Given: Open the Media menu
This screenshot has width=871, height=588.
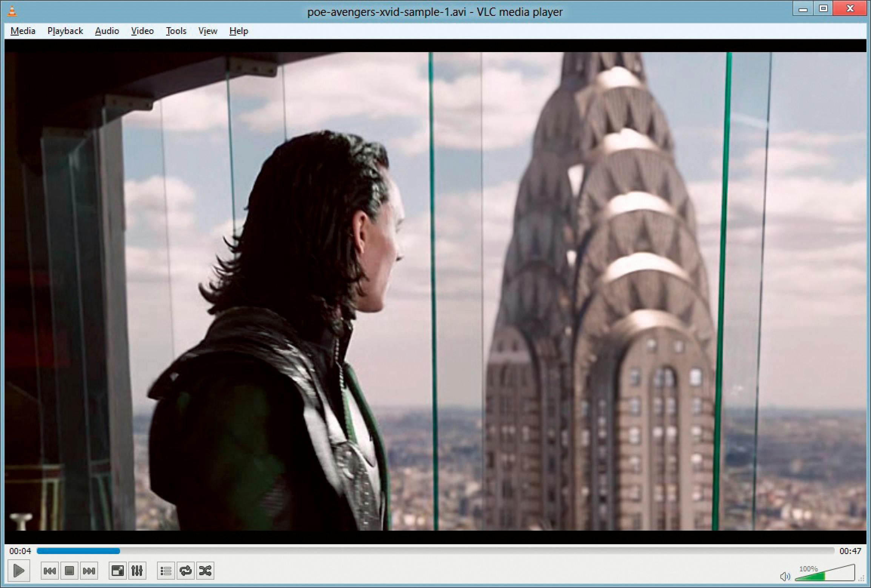Looking at the screenshot, I should click(23, 31).
